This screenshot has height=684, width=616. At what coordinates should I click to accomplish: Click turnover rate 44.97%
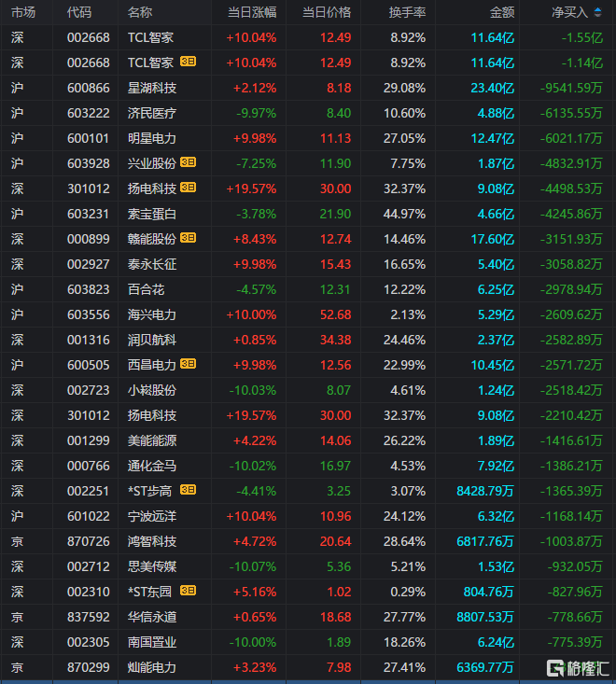(404, 215)
